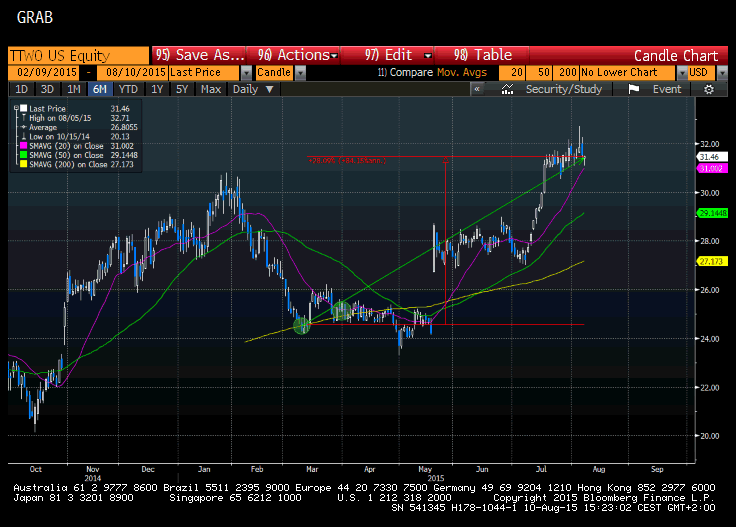
Task: Click the green circle marker near March low
Action: [302, 325]
